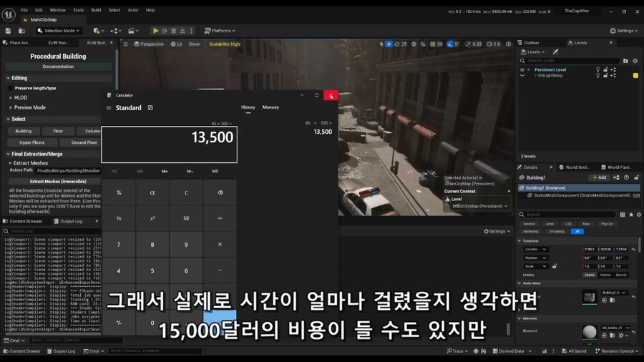Click the yellow color swatch for OldLightSetup
Image resolution: width=644 pixels, height=362 pixels.
635,76
